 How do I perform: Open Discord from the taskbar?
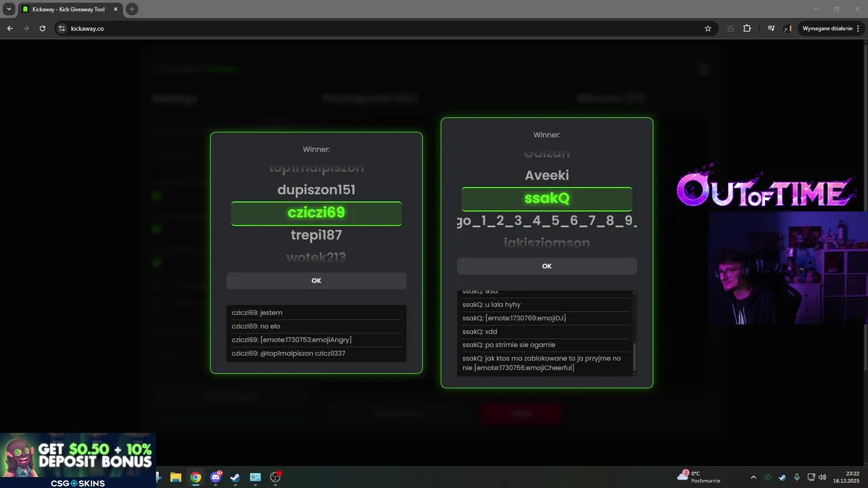coord(216,477)
